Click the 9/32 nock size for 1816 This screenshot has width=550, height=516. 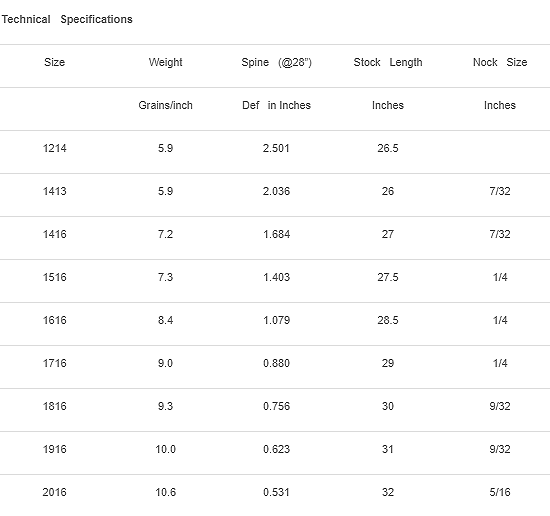pos(500,406)
